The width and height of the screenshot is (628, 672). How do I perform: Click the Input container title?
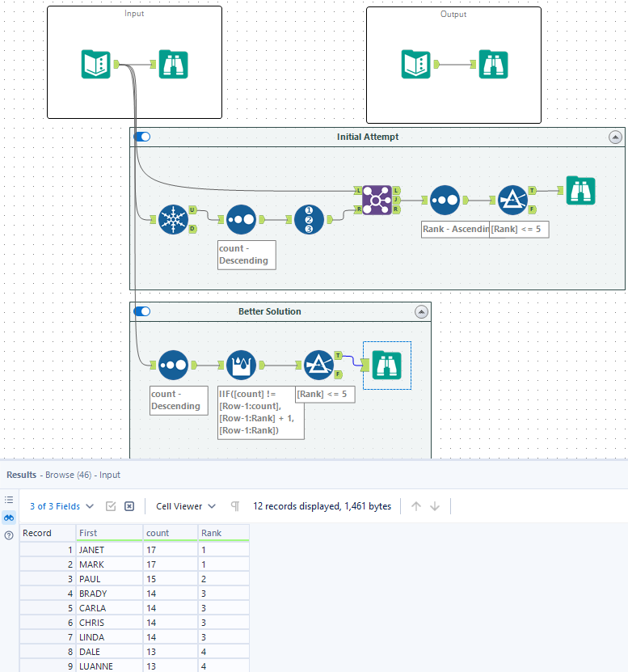134,14
